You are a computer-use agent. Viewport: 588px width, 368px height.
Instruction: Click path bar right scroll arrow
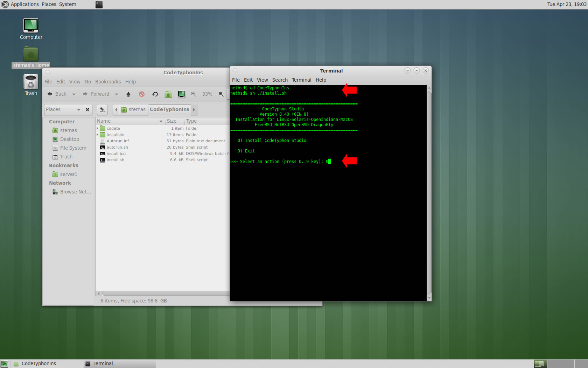click(194, 110)
